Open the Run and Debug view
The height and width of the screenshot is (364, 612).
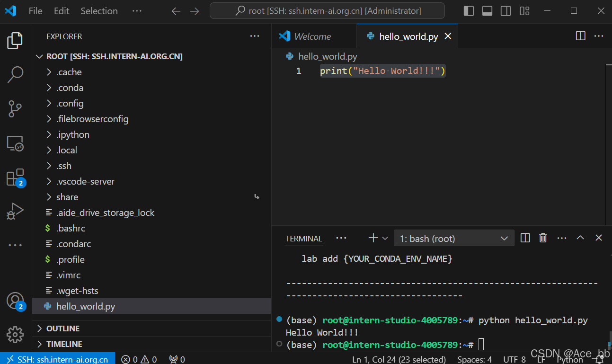tap(15, 211)
